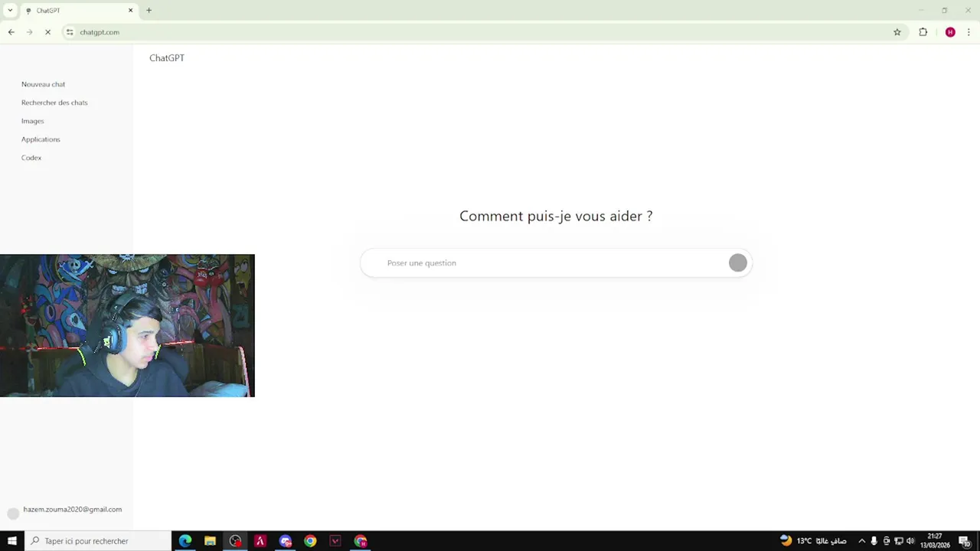Open the site information icon beside chatgpt.com
This screenshot has height=551, width=980.
(x=70, y=32)
